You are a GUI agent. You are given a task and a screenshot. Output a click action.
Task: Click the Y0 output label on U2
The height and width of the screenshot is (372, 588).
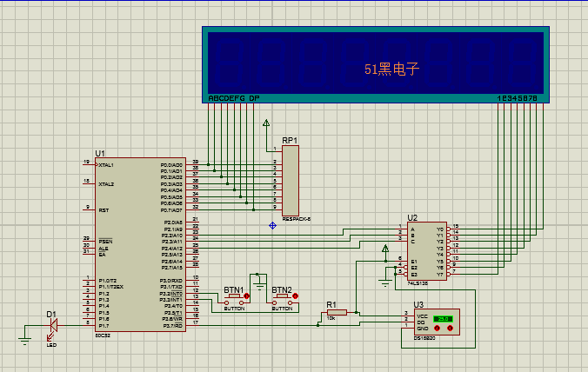[x=440, y=229]
